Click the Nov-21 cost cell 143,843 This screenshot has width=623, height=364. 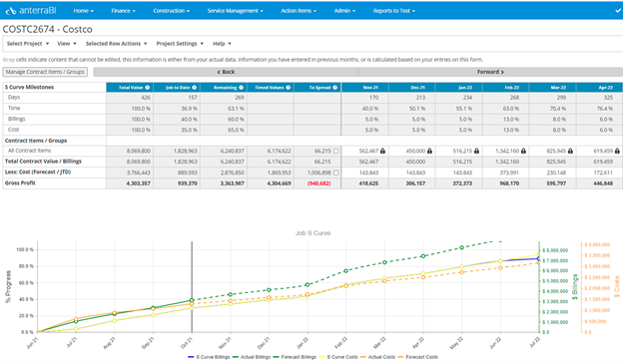[365, 173]
